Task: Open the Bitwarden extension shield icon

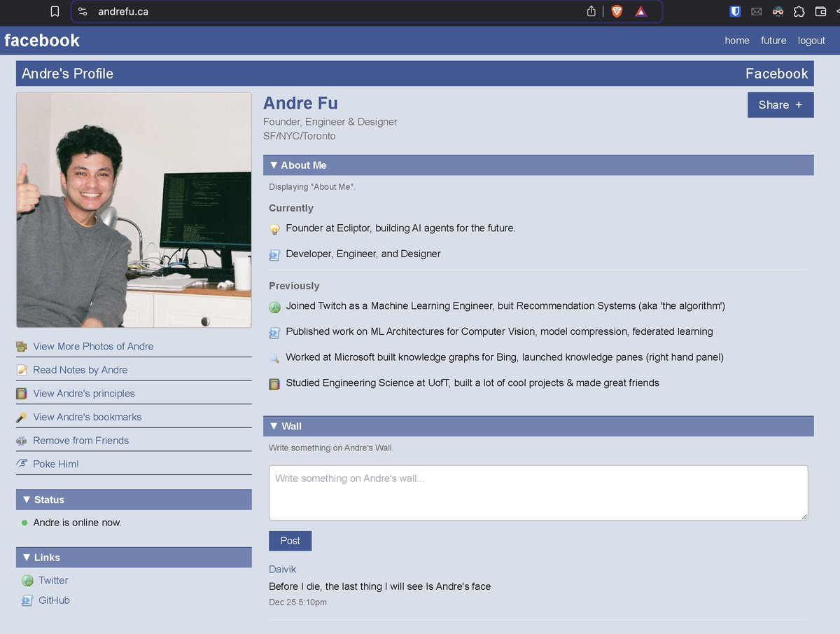Action: click(736, 11)
